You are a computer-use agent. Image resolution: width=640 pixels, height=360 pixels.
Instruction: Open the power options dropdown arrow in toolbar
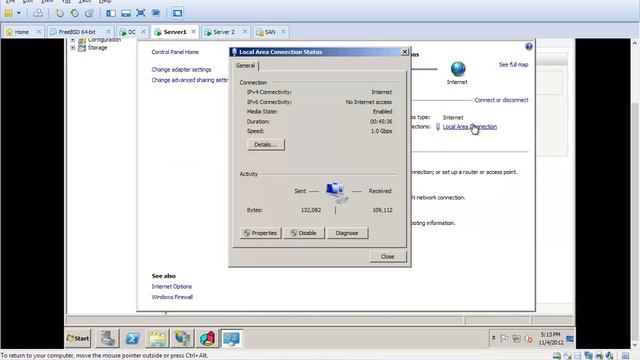pyautogui.click(x=18, y=13)
